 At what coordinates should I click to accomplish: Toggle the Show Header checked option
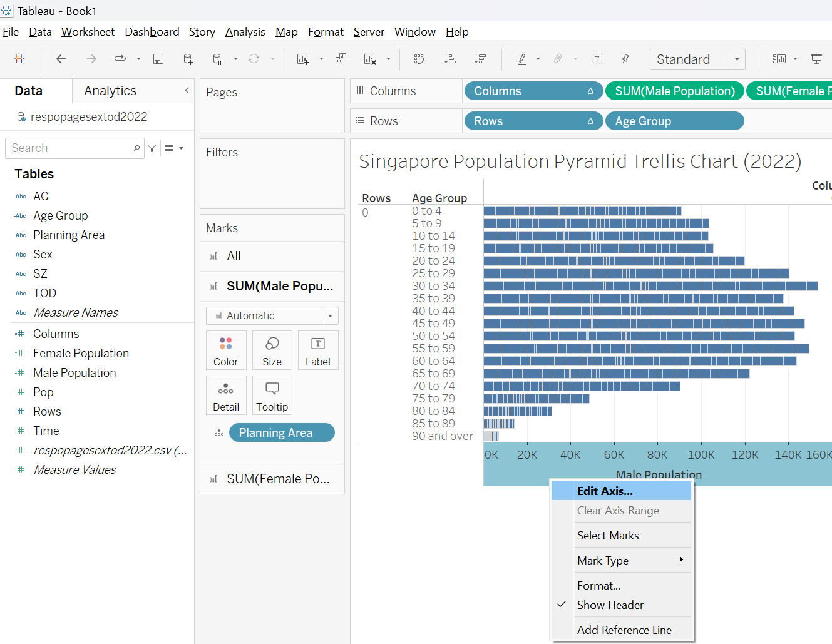(x=610, y=605)
